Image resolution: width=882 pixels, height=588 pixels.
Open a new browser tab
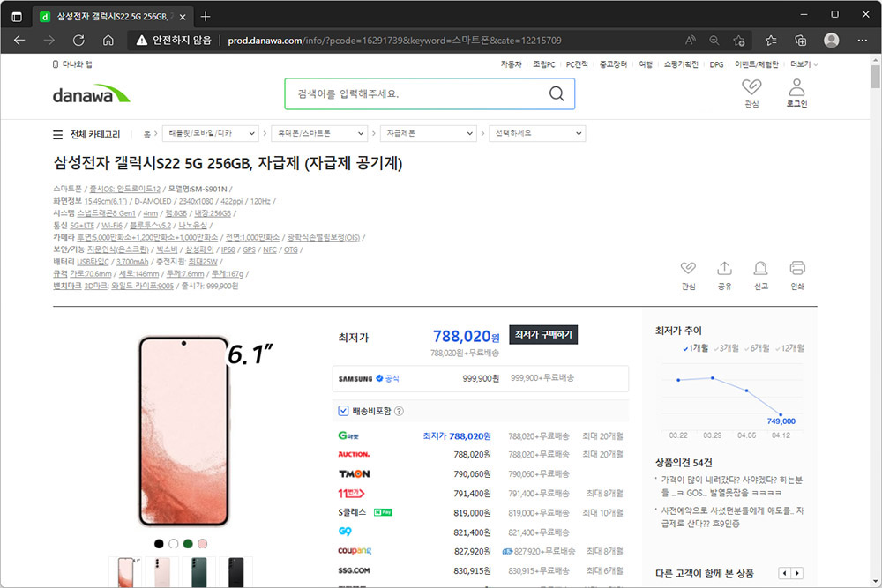(x=206, y=17)
